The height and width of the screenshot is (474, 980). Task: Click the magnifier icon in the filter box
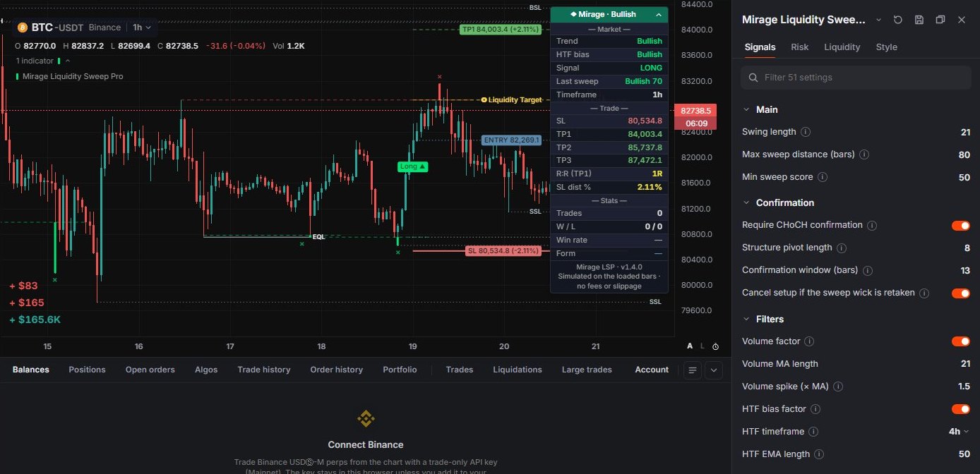(x=753, y=78)
